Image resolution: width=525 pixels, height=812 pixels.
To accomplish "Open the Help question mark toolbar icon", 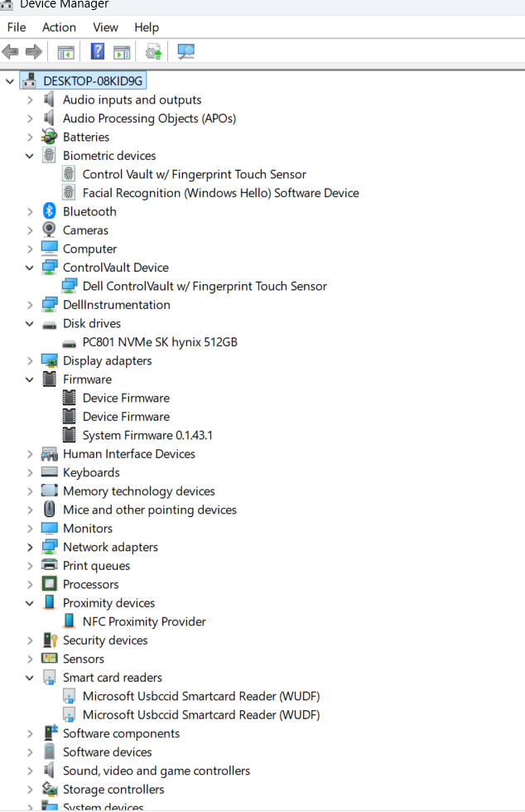I will (98, 51).
